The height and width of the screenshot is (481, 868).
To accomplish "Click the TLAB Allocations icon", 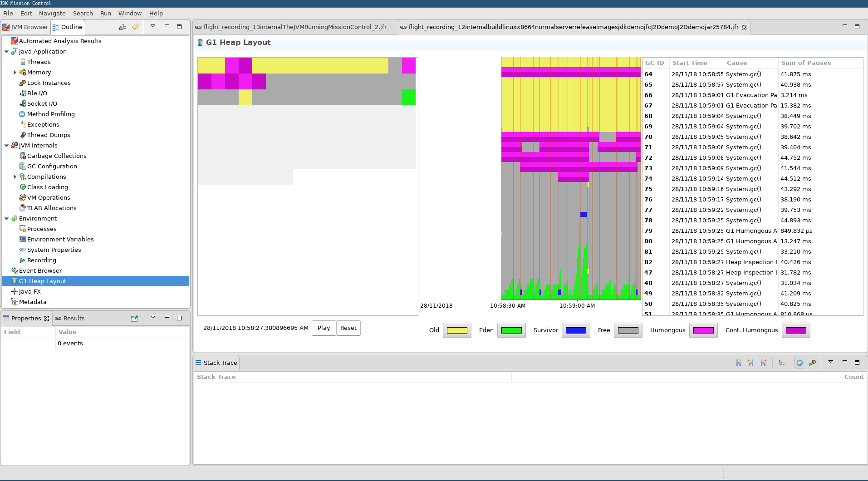I will pyautogui.click(x=23, y=208).
